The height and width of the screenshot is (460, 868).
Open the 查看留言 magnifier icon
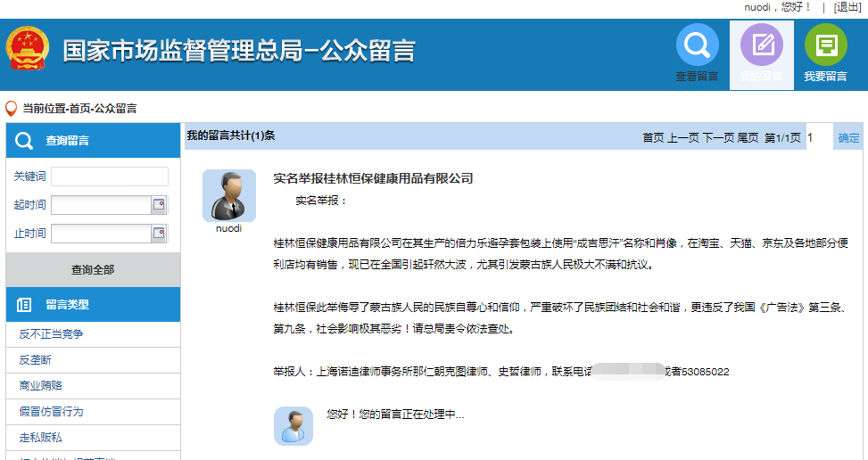(x=697, y=45)
